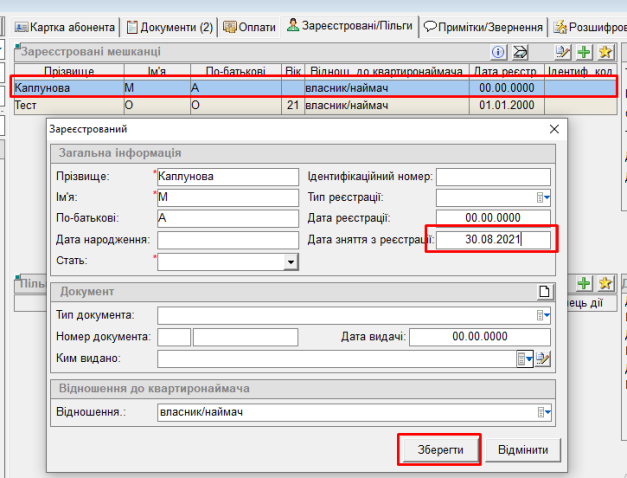627x478 pixels.
Task: Close the Зареєстрований dialog with X
Action: click(x=554, y=130)
